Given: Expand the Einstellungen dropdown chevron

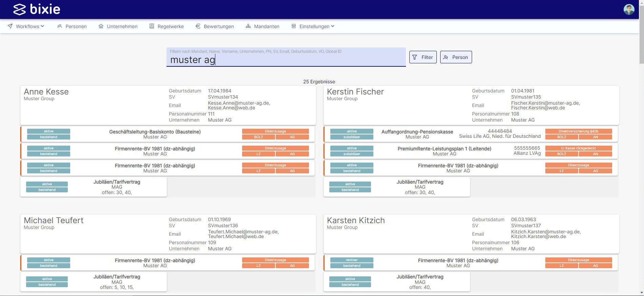Looking at the screenshot, I should (333, 26).
